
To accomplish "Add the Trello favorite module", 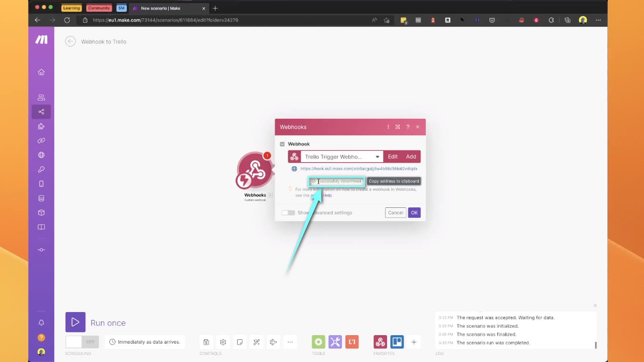I will click(397, 342).
